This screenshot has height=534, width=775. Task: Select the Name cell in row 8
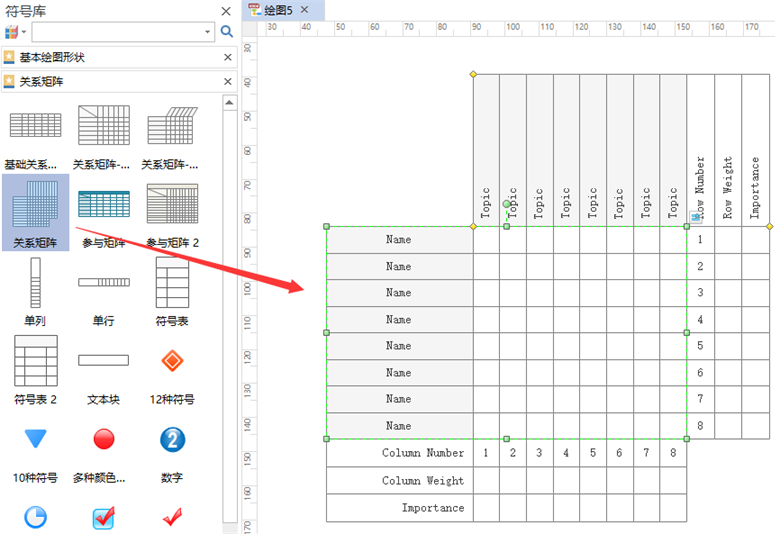click(x=400, y=426)
